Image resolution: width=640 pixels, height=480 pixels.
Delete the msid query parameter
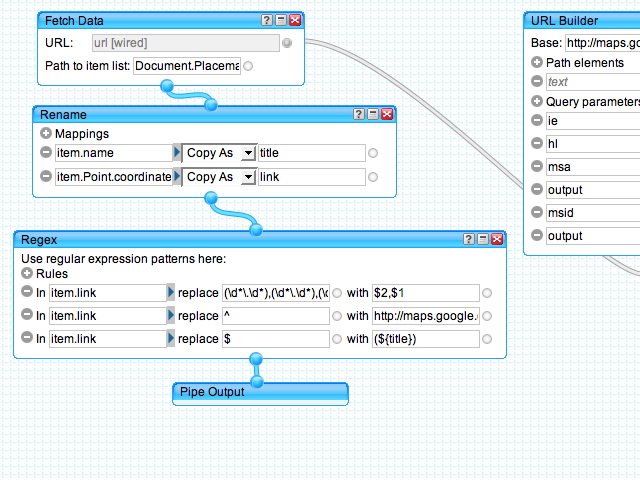537,213
